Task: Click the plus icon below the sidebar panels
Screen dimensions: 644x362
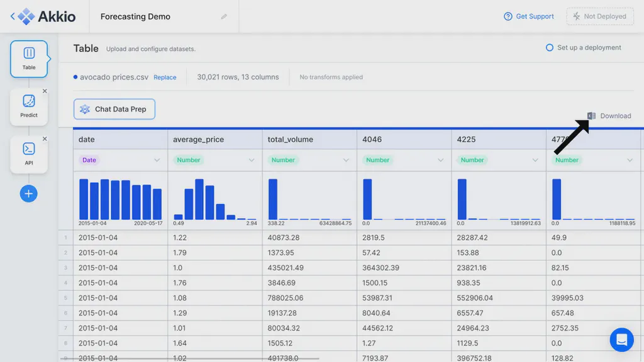Action: 28,194
